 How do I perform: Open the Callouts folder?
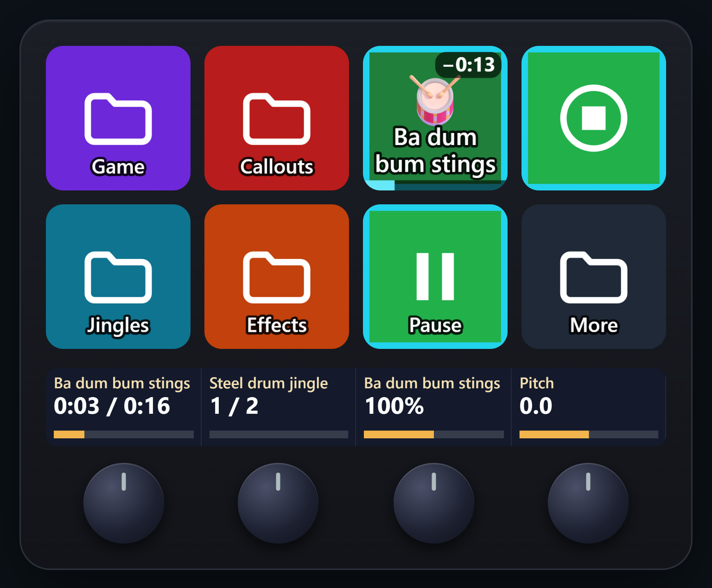277,118
